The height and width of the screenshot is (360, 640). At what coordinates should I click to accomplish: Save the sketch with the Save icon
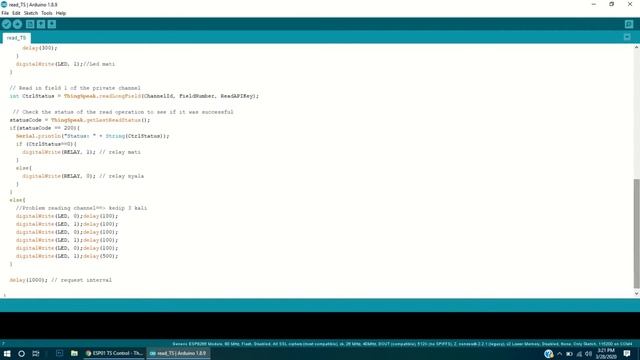(x=52, y=24)
